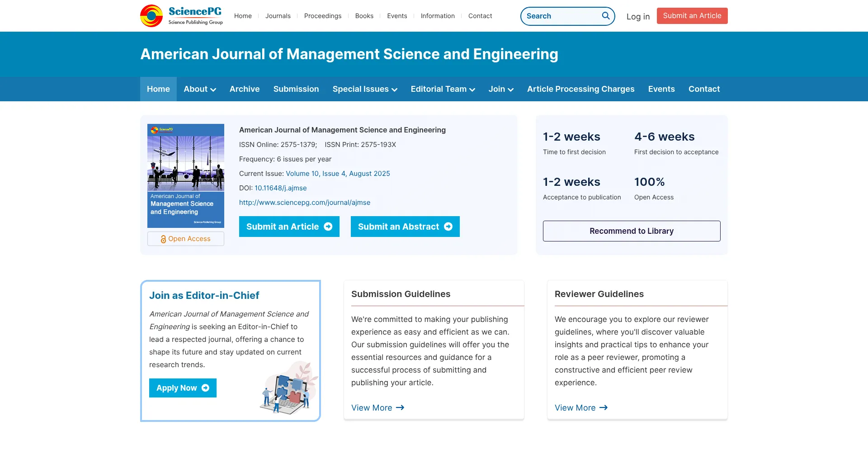The height and width of the screenshot is (449, 868).
Task: Expand the Join dropdown
Action: 501,89
